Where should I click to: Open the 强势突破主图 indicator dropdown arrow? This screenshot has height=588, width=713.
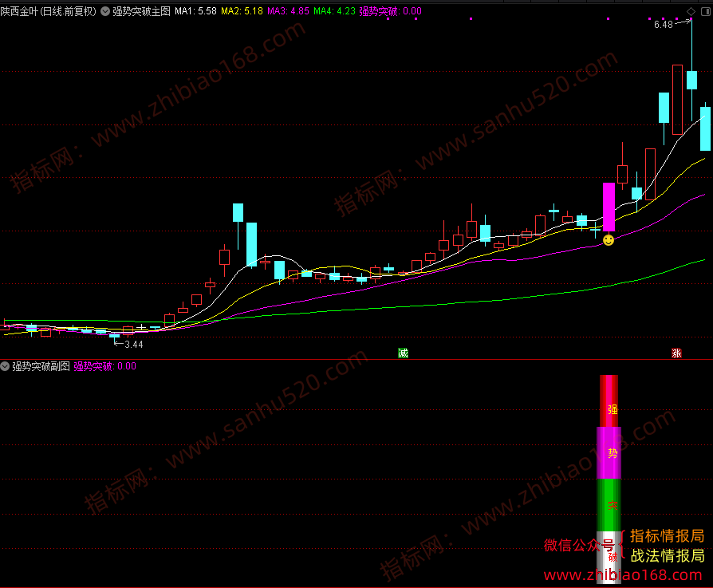[x=105, y=11]
